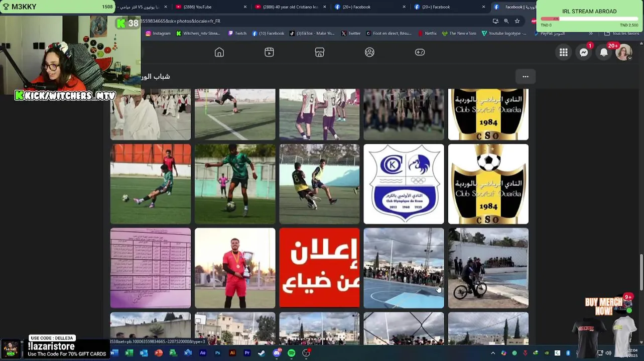Open the red Arabic announcement photo
This screenshot has width=644, height=361.
(x=319, y=268)
